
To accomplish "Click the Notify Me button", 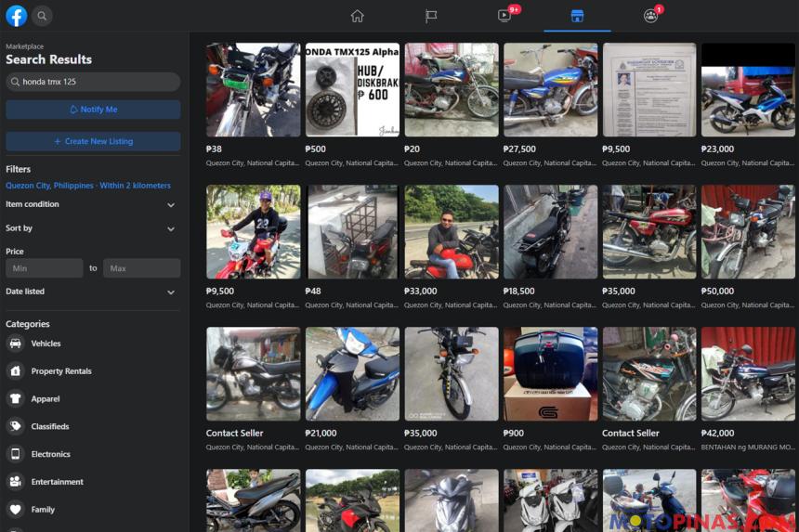I will (93, 110).
